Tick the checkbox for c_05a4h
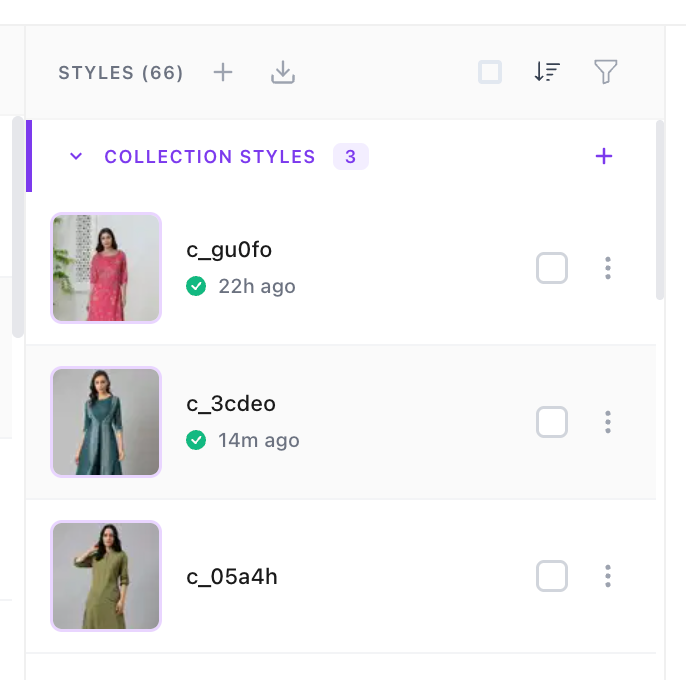Screen dimensions: 686x680 pos(552,576)
